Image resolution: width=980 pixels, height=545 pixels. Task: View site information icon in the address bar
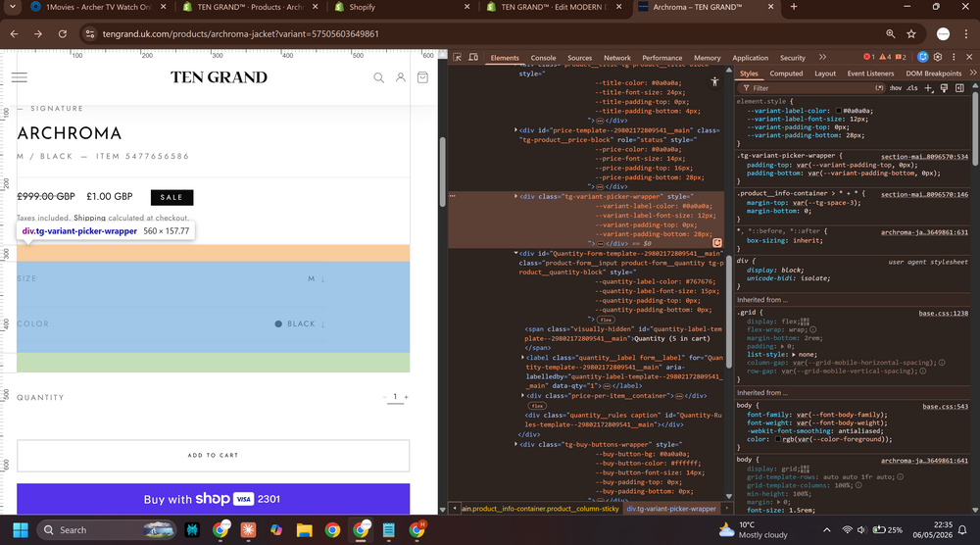point(89,33)
